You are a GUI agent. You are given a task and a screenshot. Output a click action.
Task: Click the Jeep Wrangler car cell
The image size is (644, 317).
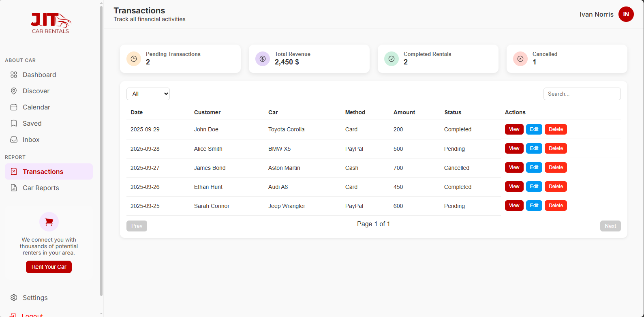tap(287, 206)
